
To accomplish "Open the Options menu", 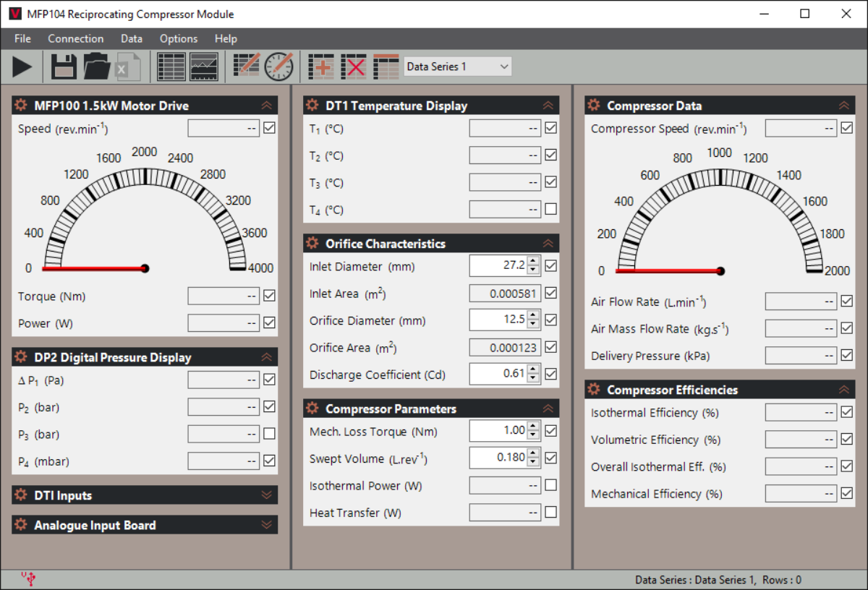I will pyautogui.click(x=179, y=38).
